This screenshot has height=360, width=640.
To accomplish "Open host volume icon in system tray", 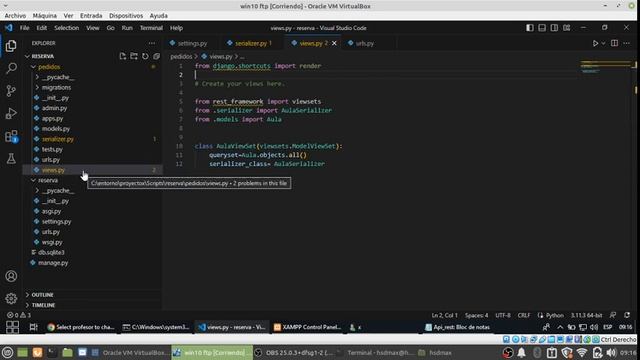I will pyautogui.click(x=611, y=352).
